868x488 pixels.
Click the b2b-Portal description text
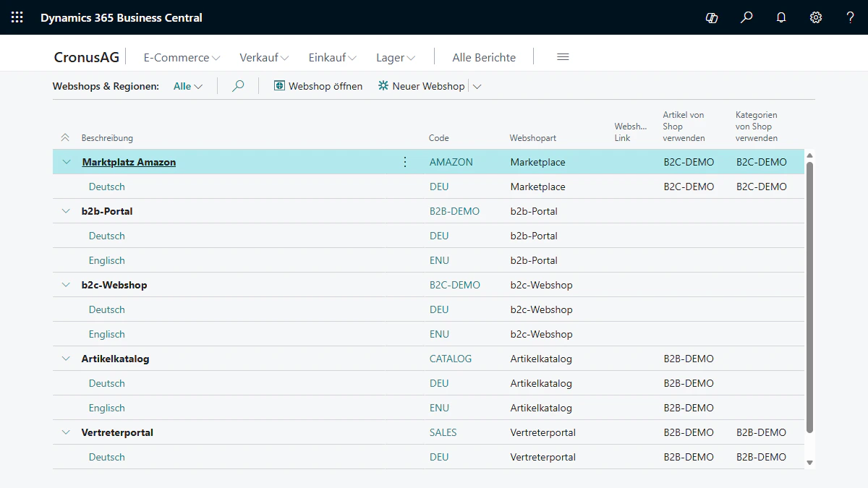pyautogui.click(x=107, y=211)
